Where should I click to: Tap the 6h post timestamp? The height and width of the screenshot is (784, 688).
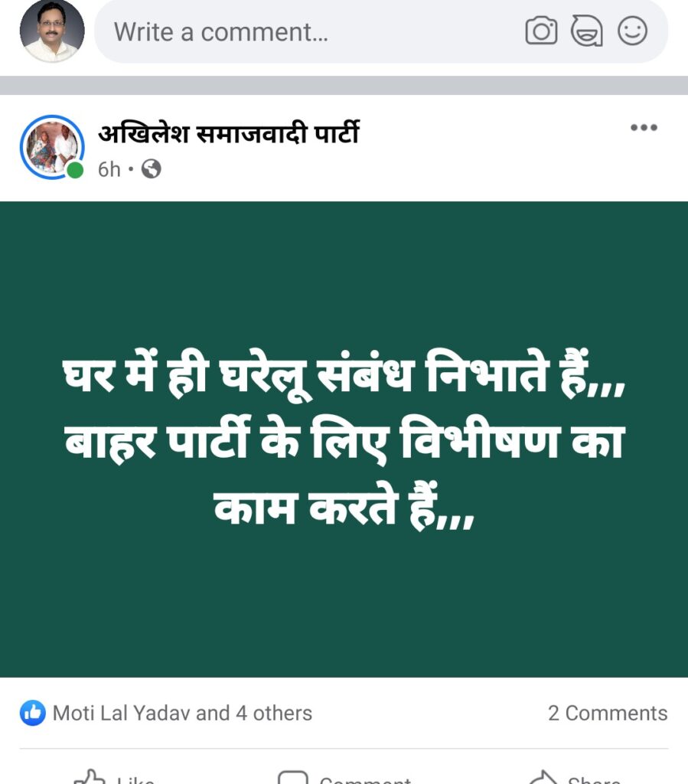point(109,169)
